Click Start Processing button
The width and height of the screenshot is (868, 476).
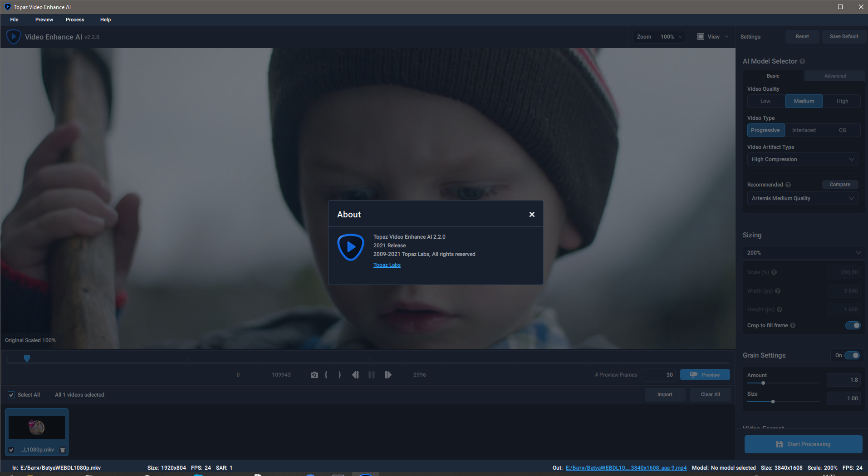click(804, 444)
